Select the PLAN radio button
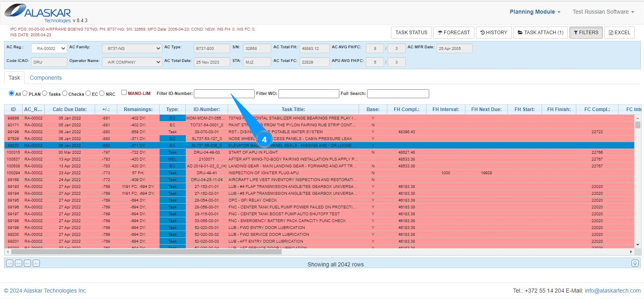Viewport: 644px width, 299px height. 25,93
